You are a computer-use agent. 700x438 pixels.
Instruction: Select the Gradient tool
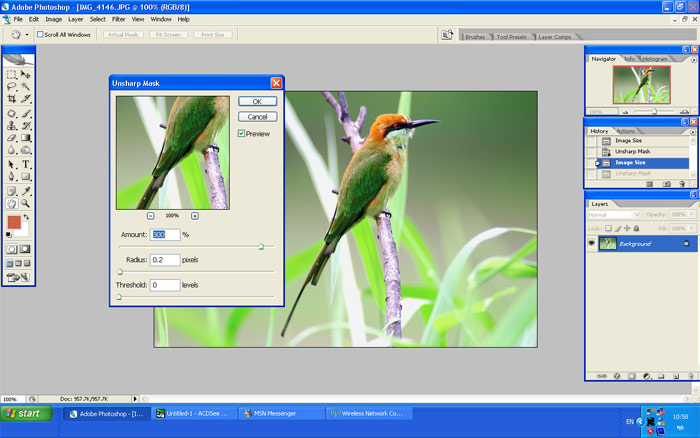[25, 138]
